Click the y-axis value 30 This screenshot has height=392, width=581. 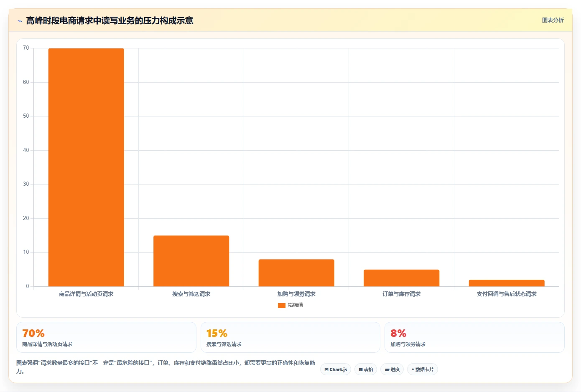[26, 184]
